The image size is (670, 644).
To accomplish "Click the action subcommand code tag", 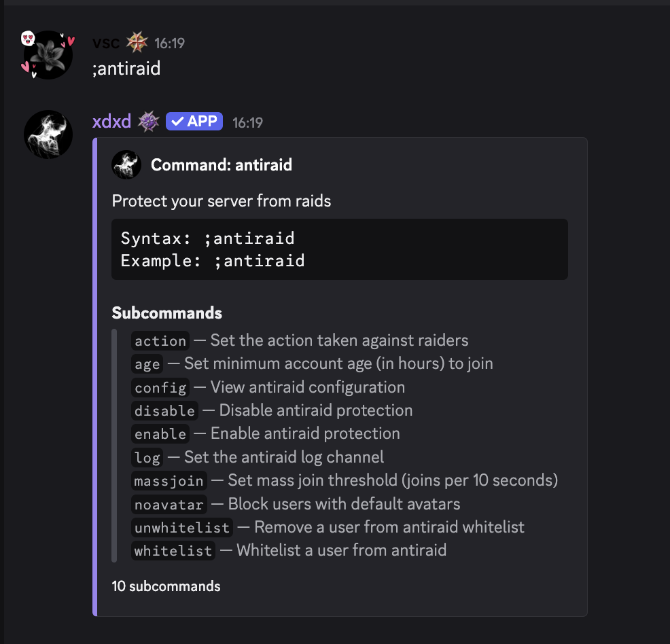I will point(160,341).
